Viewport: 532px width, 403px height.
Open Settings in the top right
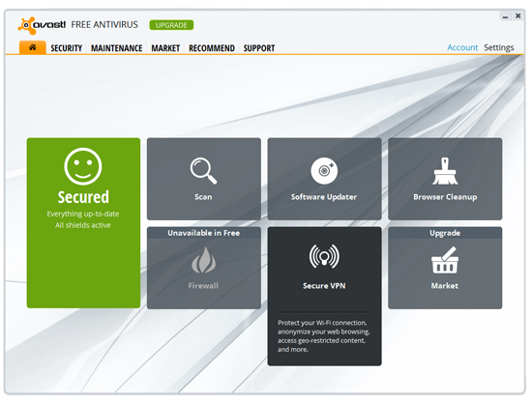pos(499,47)
